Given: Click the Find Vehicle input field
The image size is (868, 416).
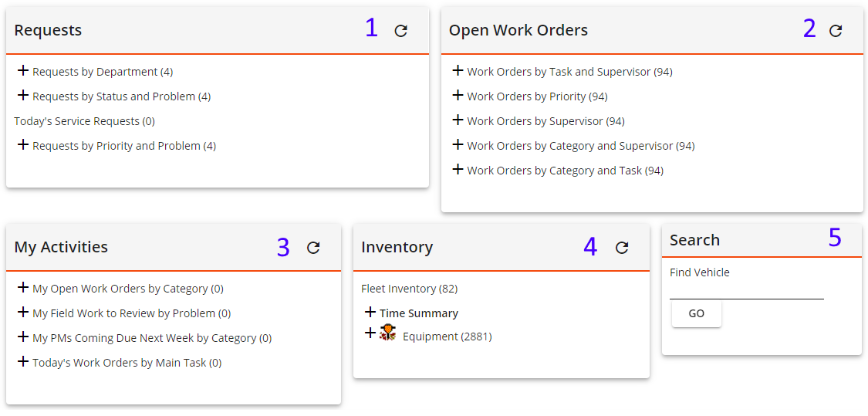Looking at the screenshot, I should point(746,290).
